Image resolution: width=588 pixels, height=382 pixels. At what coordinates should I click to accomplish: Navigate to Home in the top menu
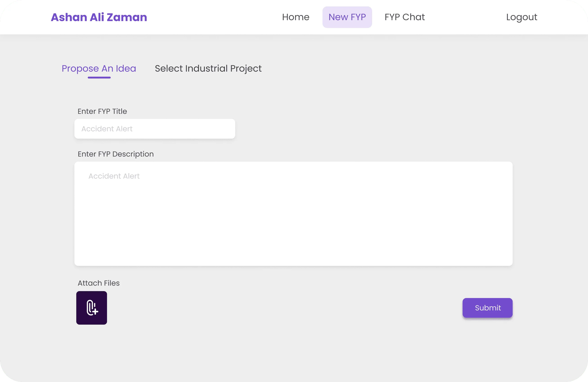click(x=296, y=17)
